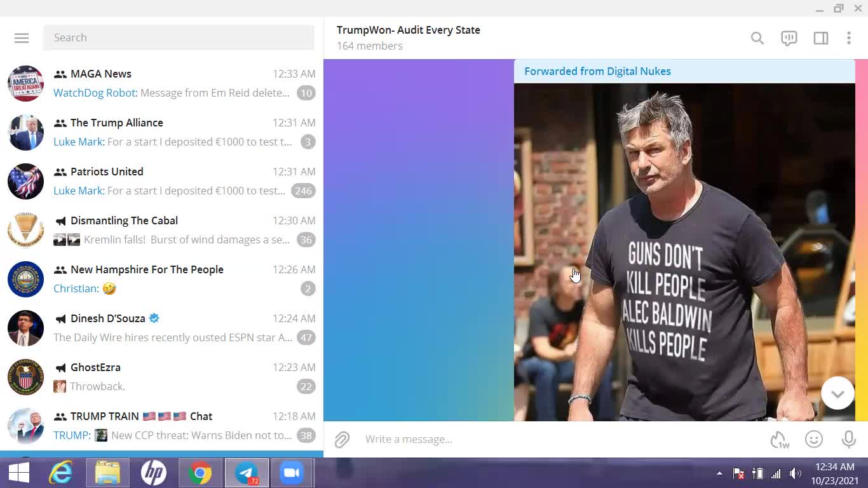Open TrumpWon- Audit Every State chat info
Image resolution: width=868 pixels, height=488 pixels.
[409, 30]
